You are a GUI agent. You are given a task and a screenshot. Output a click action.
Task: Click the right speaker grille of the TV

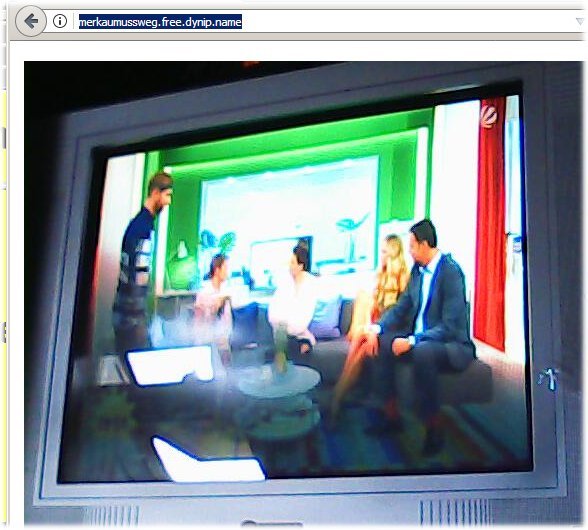pyautogui.click(x=454, y=512)
